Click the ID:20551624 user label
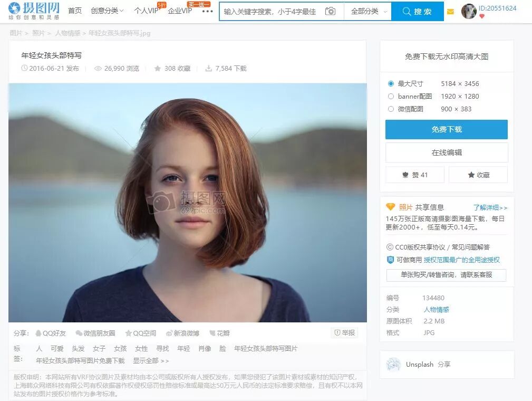Viewport: 532px width, 401px height. coord(497,8)
